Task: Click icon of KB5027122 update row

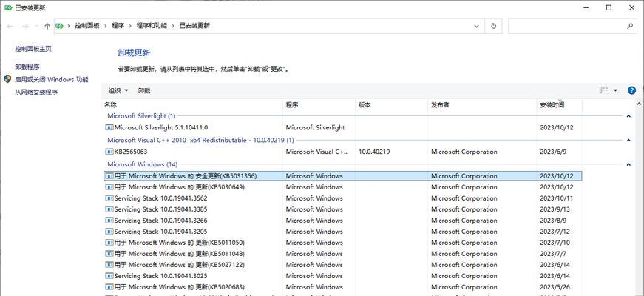Action: click(x=109, y=265)
